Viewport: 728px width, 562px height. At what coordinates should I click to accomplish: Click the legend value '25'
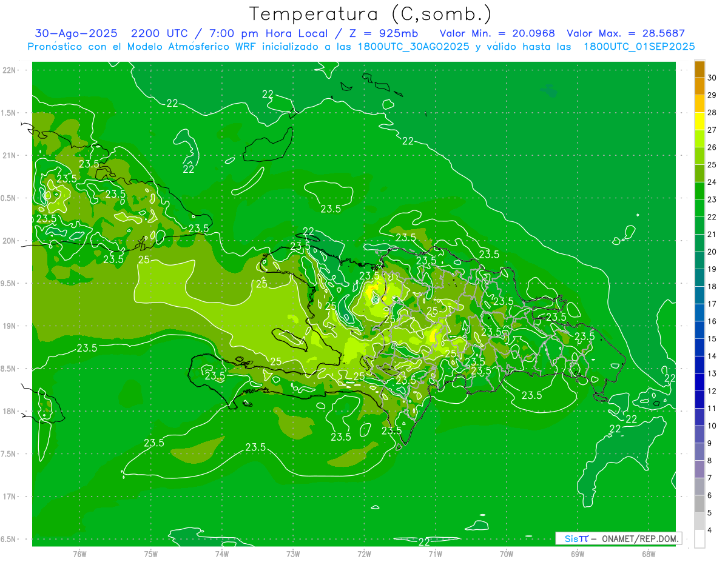[x=712, y=165]
